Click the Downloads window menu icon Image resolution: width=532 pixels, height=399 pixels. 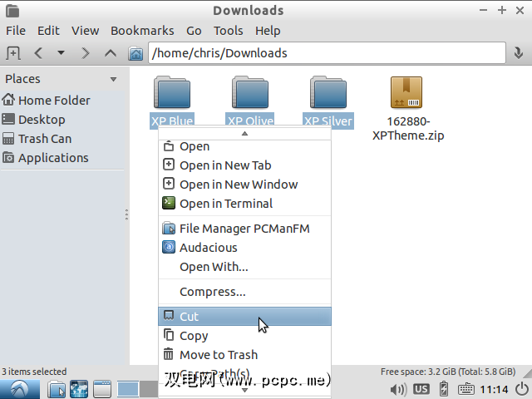(x=12, y=11)
